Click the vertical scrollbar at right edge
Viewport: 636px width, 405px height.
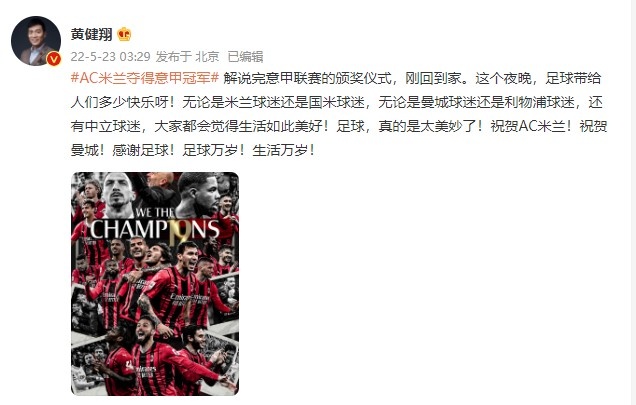click(634, 202)
